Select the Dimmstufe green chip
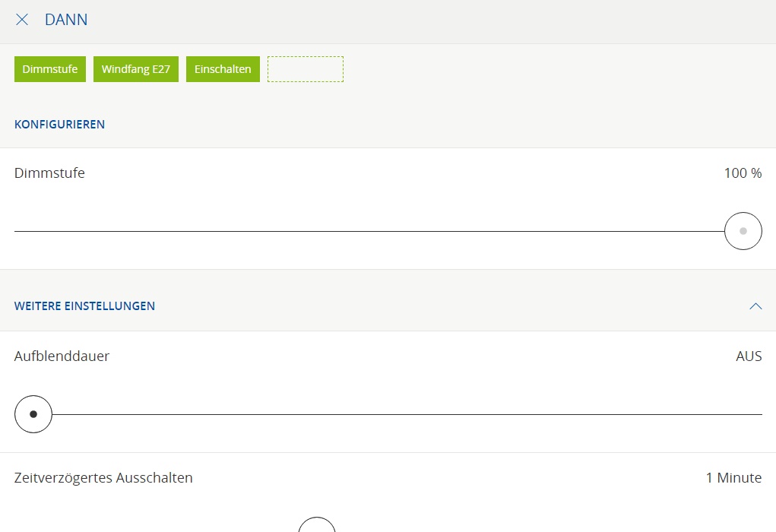 click(x=50, y=69)
